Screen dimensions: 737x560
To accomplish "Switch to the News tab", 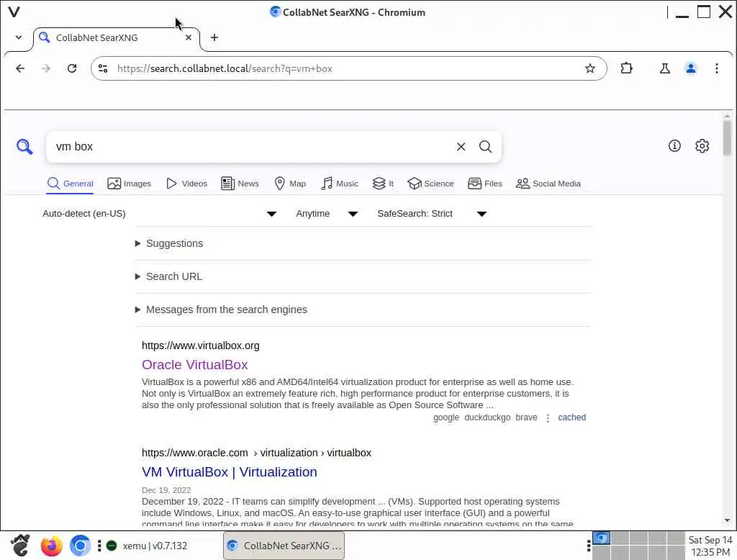I will [240, 184].
